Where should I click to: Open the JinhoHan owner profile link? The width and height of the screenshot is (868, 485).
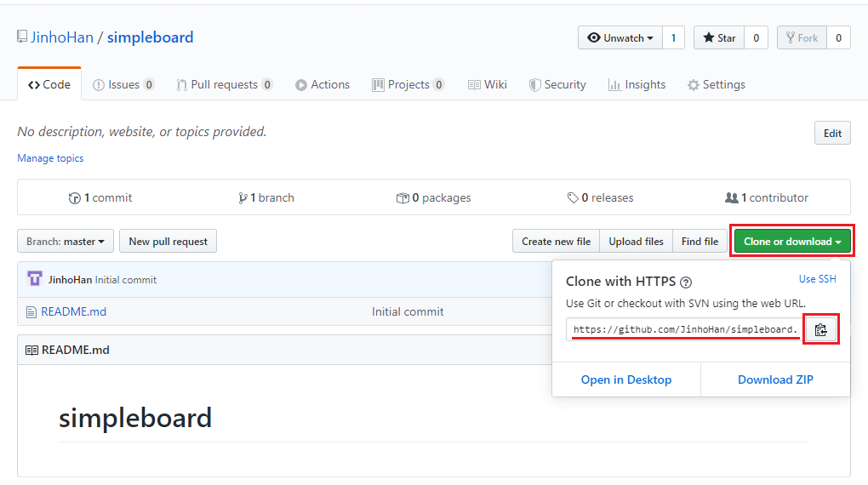pos(62,37)
